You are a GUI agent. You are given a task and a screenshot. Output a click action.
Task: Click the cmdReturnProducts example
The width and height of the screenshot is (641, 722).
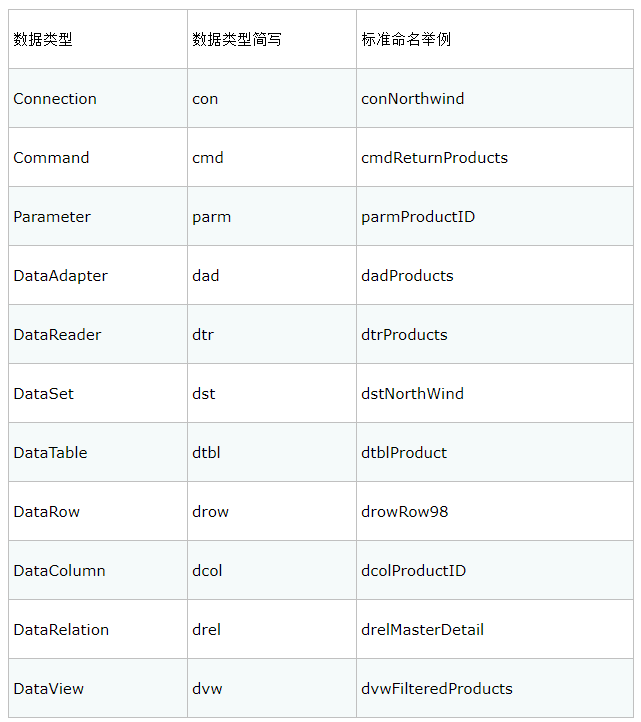[434, 158]
